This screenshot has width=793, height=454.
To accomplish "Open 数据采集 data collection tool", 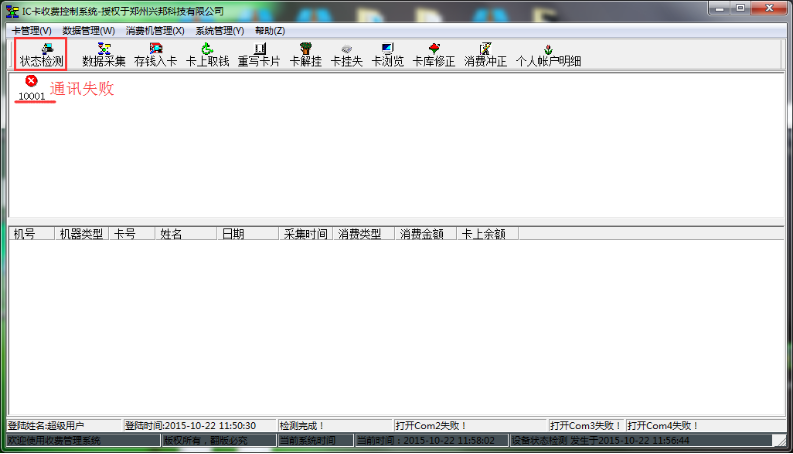I will [x=104, y=54].
